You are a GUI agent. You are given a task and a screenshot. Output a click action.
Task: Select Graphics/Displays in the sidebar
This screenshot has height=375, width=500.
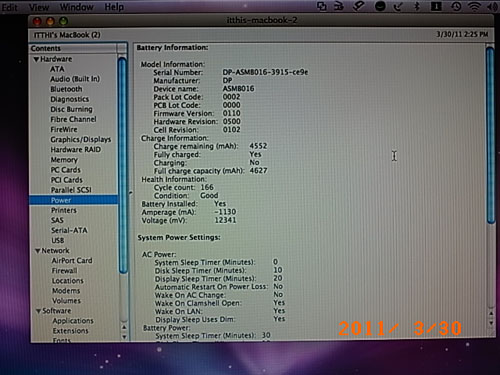tap(80, 139)
